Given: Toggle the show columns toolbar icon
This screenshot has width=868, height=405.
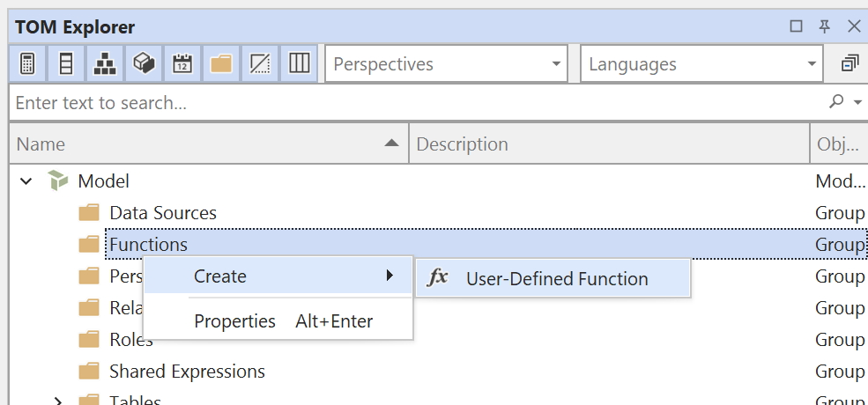Looking at the screenshot, I should click(66, 64).
